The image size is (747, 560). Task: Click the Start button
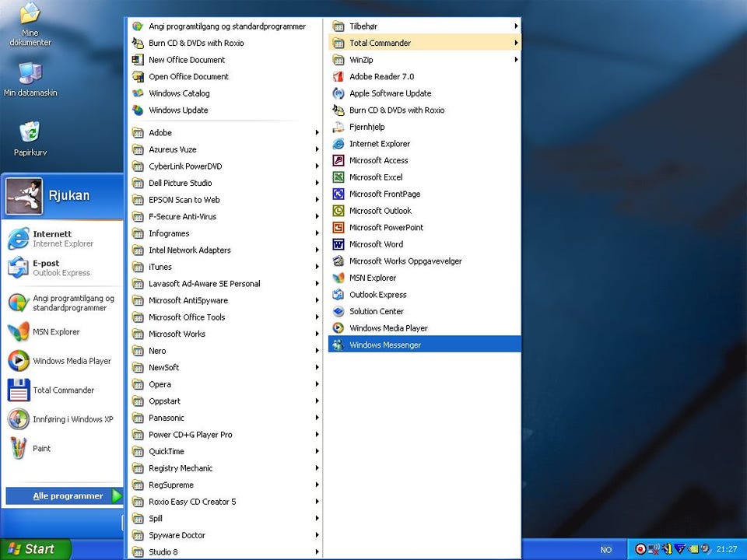(x=35, y=549)
